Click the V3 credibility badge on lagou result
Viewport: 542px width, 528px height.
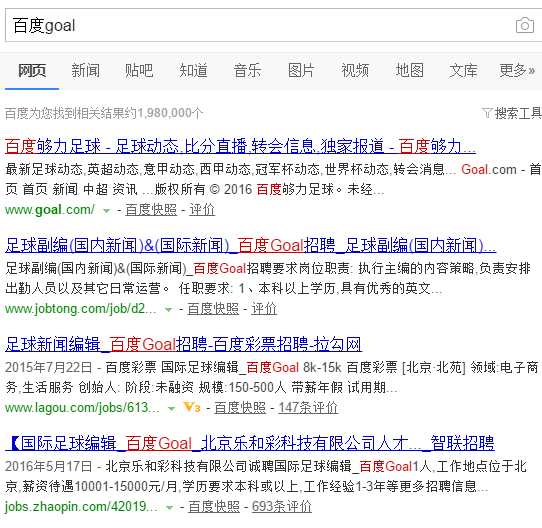[x=191, y=407]
